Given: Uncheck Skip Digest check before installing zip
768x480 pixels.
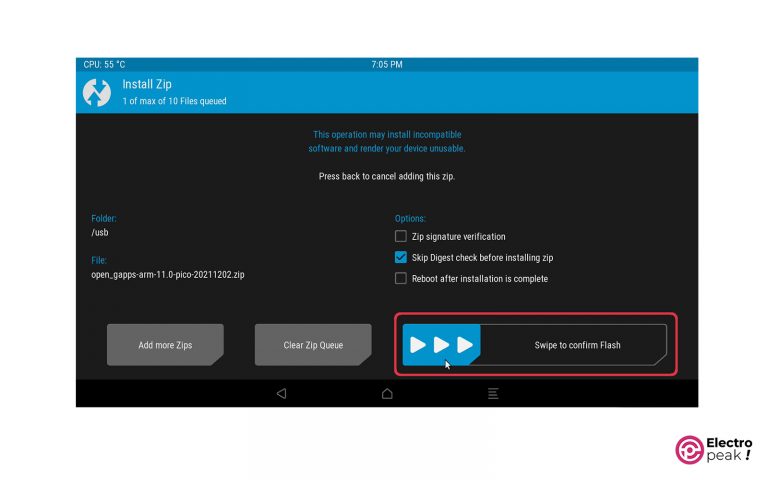Looking at the screenshot, I should pyautogui.click(x=401, y=257).
